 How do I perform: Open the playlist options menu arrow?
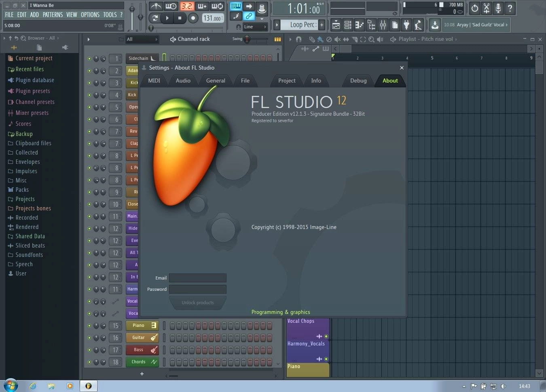[x=290, y=39]
